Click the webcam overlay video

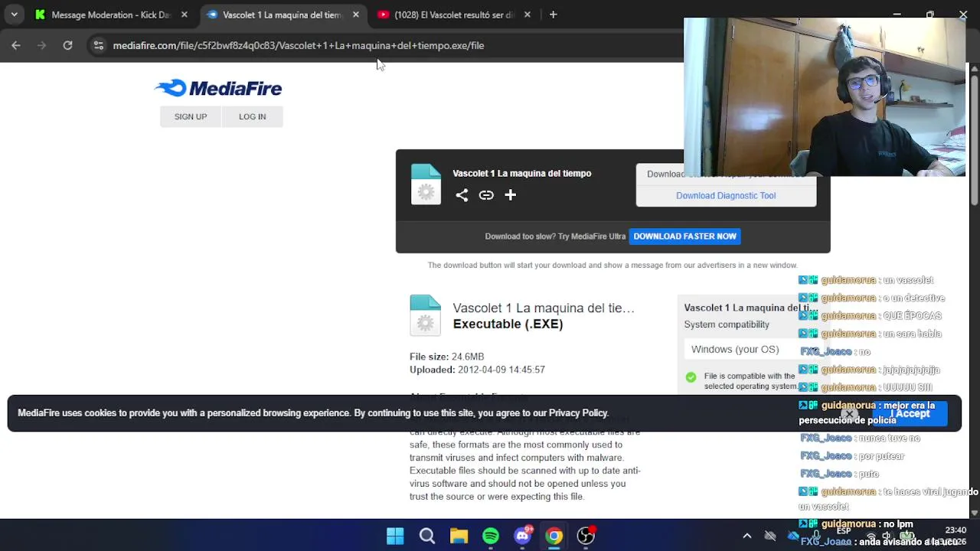825,97
